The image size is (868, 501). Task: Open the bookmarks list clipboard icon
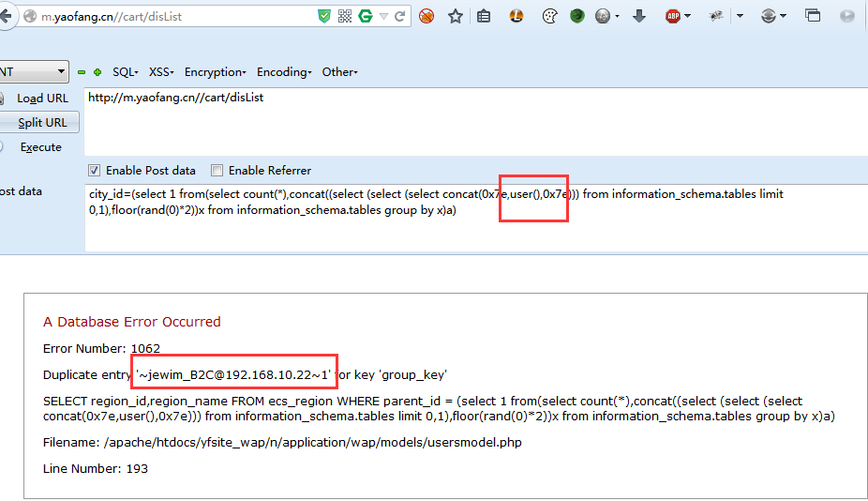484,17
